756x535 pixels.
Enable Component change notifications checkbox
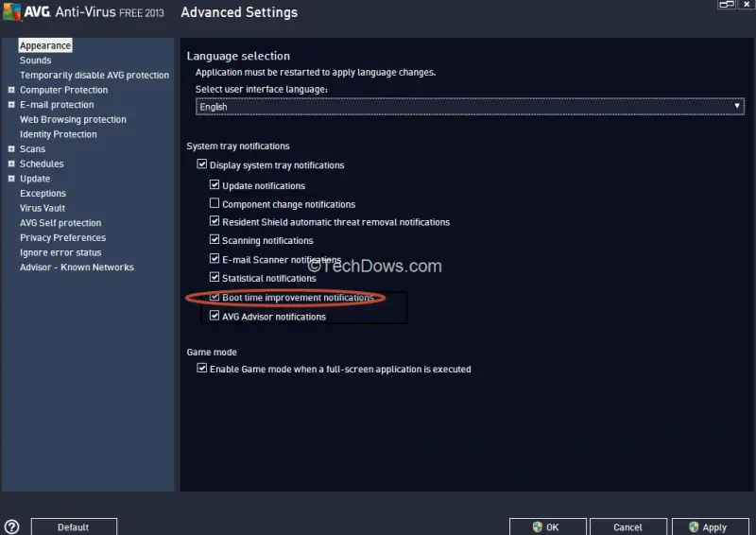(215, 203)
